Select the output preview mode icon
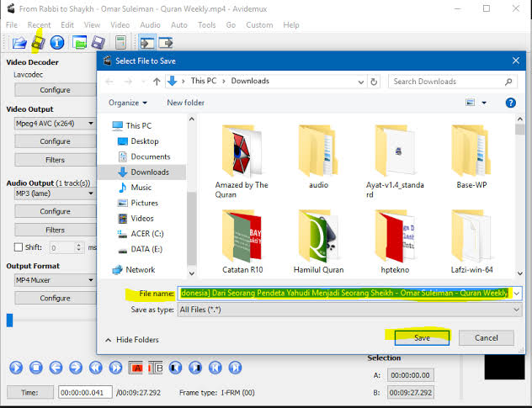Screen dimensions: 532x408 tap(166, 43)
